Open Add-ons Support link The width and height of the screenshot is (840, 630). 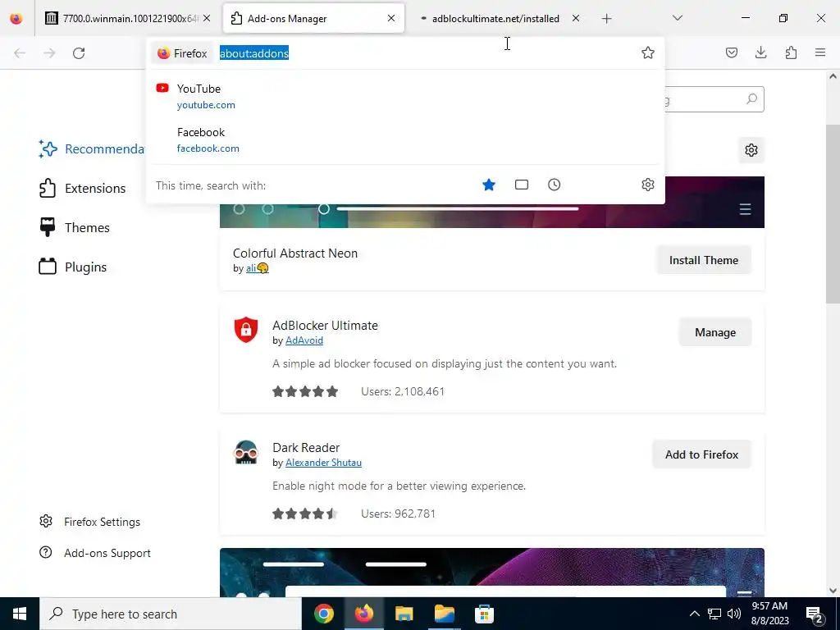tap(95, 553)
